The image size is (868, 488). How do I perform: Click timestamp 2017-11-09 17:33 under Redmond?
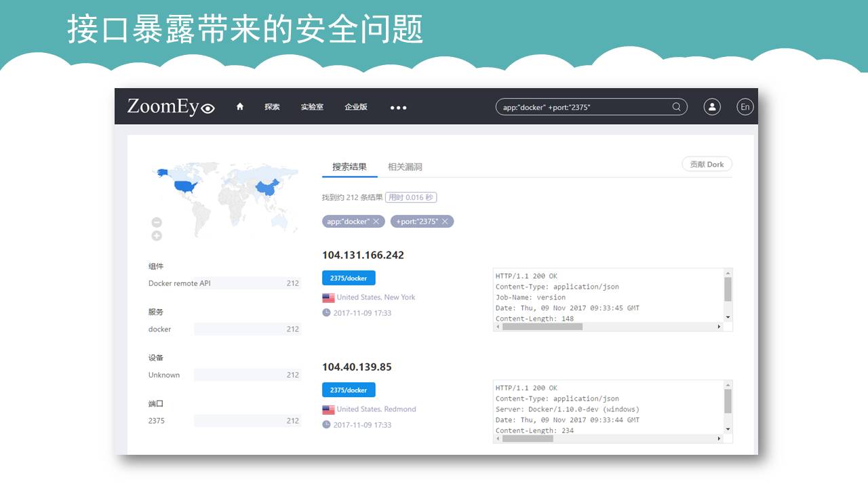(362, 425)
